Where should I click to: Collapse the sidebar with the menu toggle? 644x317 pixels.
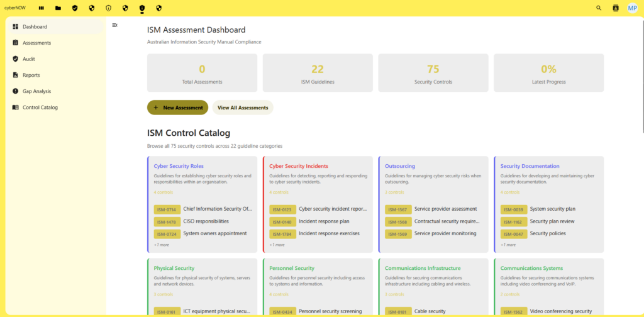[x=114, y=25]
